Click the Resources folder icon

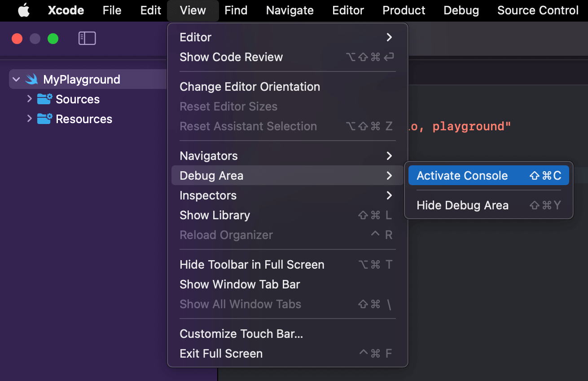coord(45,119)
